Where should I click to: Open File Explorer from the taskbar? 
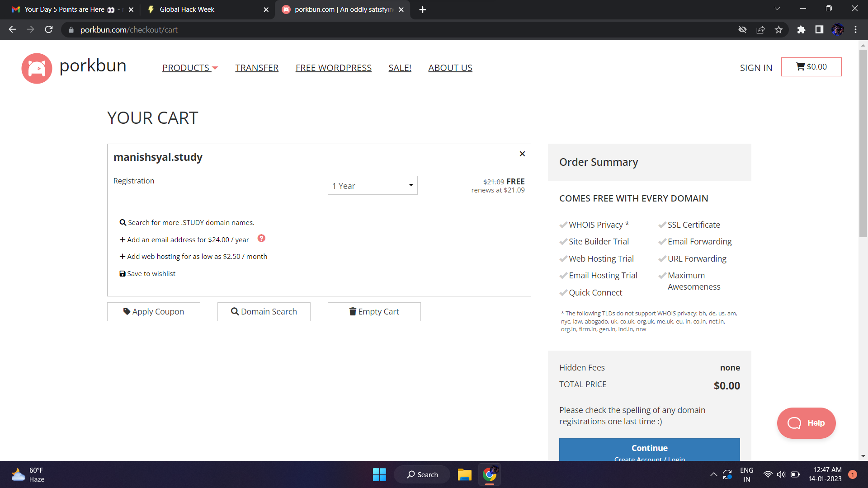[464, 474]
